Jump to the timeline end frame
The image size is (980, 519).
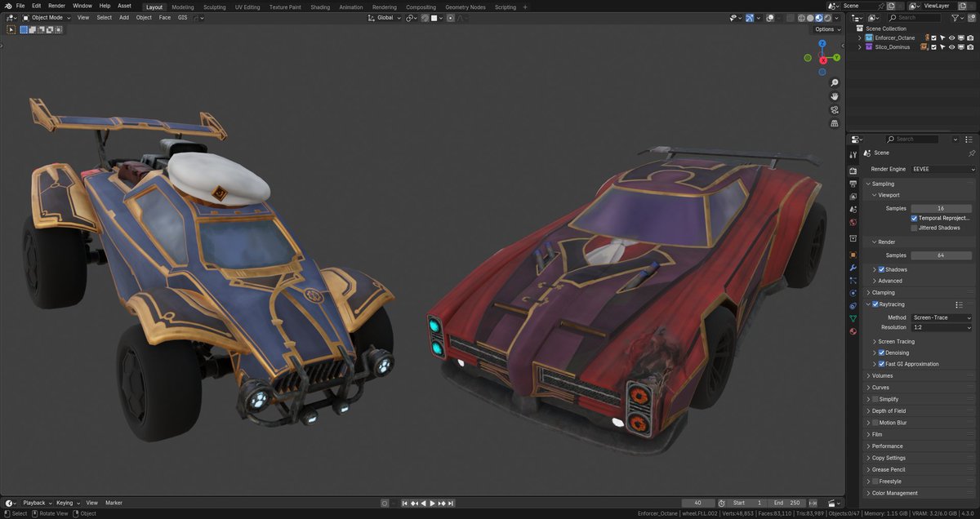tap(450, 503)
